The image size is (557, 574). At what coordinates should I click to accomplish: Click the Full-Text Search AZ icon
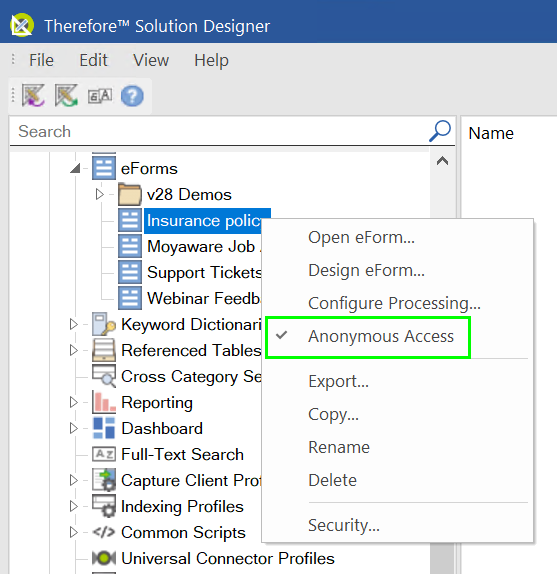tap(104, 454)
